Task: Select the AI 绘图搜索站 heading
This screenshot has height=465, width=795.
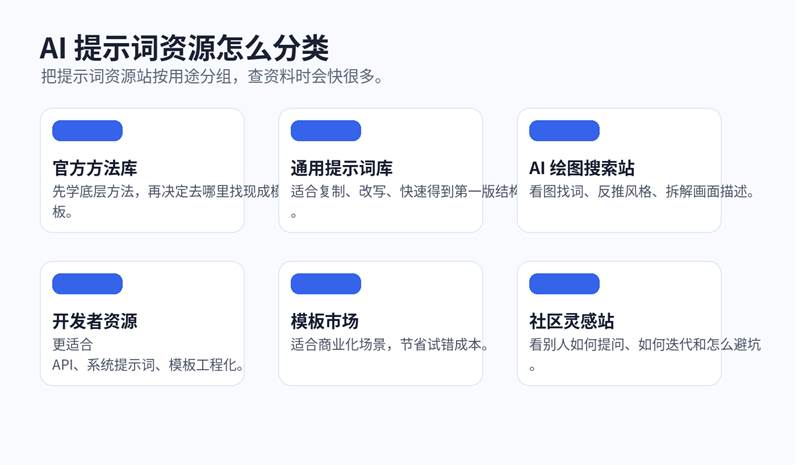Action: click(x=581, y=168)
